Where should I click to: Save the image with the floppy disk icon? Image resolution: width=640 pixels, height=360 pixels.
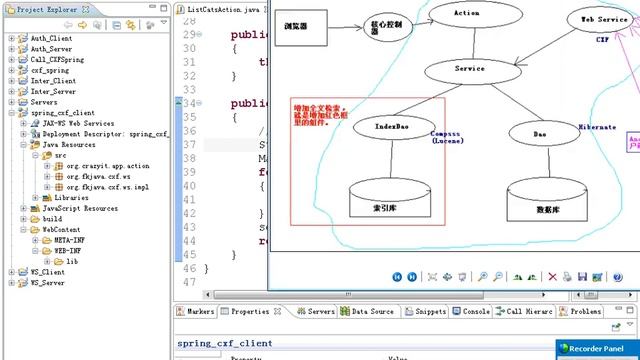pos(582,277)
